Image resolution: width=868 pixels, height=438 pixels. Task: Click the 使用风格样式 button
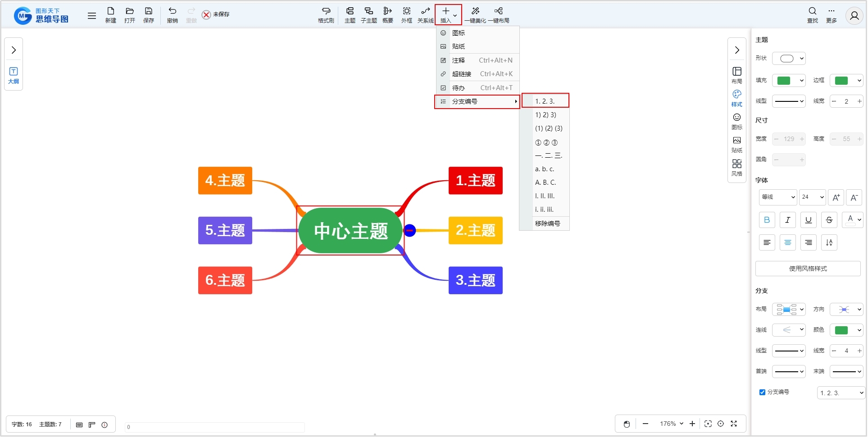click(x=808, y=269)
